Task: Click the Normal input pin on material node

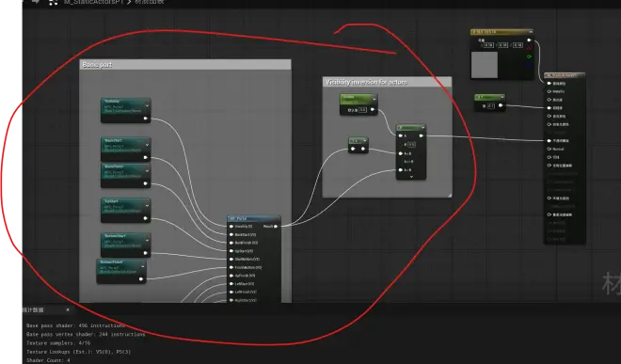Action: pyautogui.click(x=549, y=149)
